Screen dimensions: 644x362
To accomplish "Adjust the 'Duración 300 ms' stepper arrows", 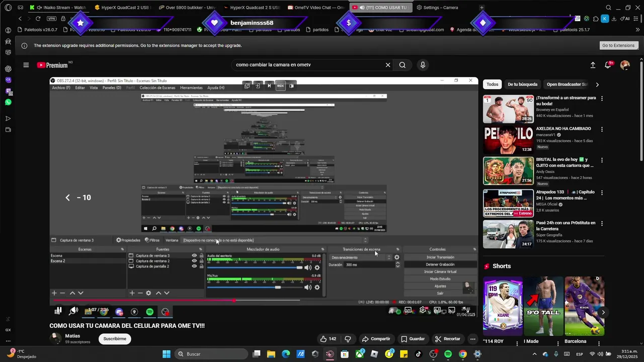I will pyautogui.click(x=397, y=264).
